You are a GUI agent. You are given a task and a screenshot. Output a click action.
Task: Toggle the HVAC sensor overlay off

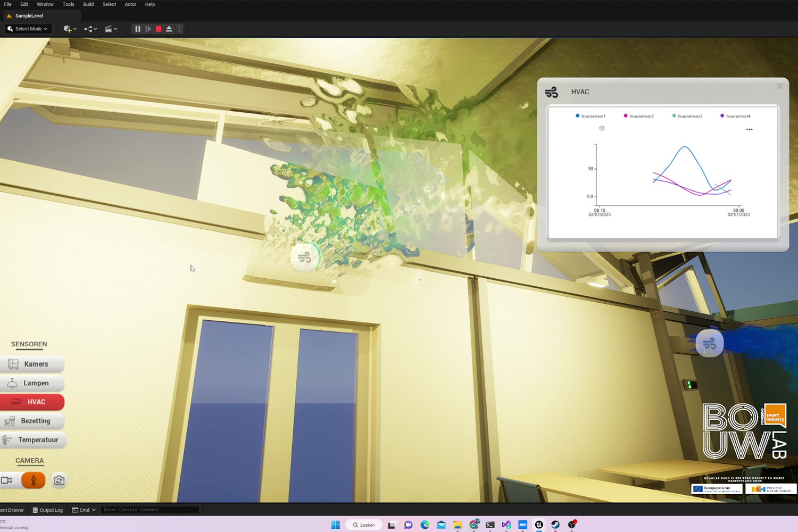point(32,402)
